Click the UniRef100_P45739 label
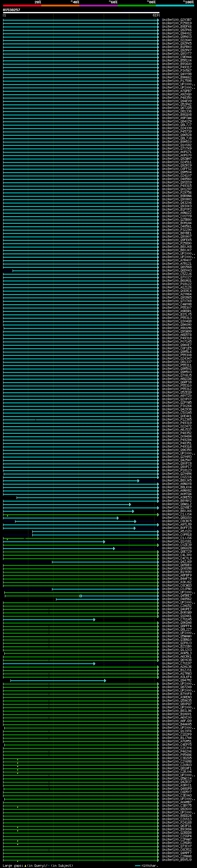The width and height of the screenshot is (197, 868). [177, 132]
